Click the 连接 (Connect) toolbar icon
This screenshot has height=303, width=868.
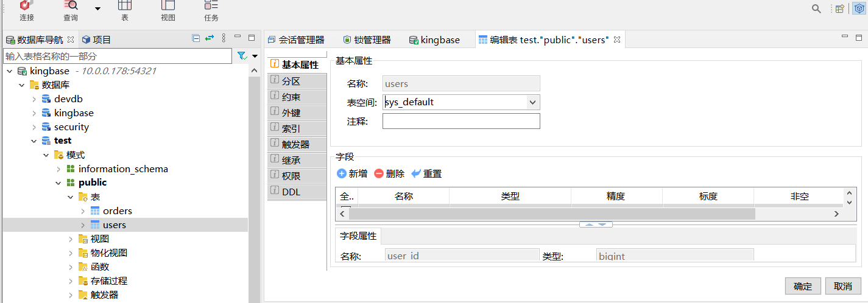pyautogui.click(x=26, y=6)
